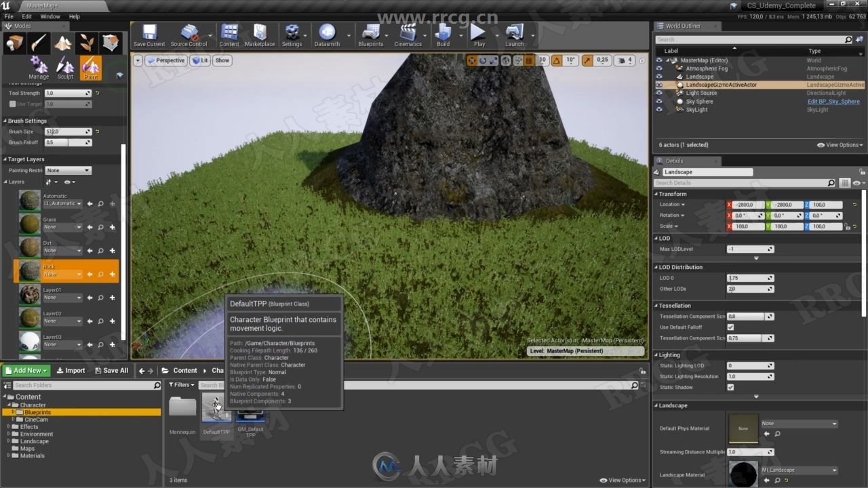Click the Save All button
The image size is (868, 488).
pos(111,371)
